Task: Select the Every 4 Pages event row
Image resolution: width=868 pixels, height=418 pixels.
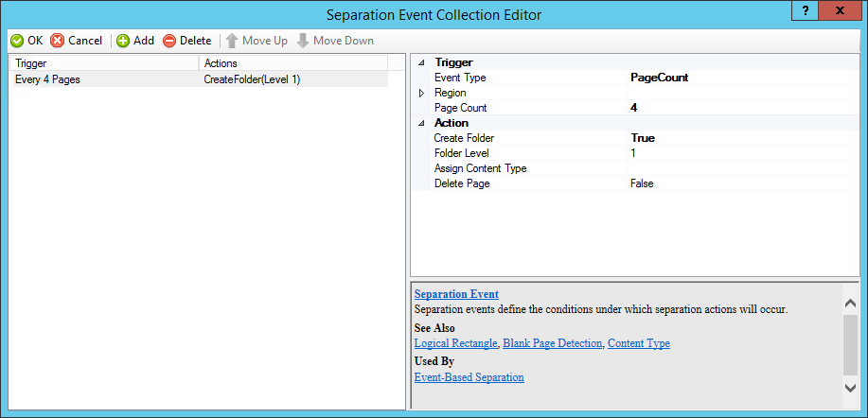Action: 47,79
